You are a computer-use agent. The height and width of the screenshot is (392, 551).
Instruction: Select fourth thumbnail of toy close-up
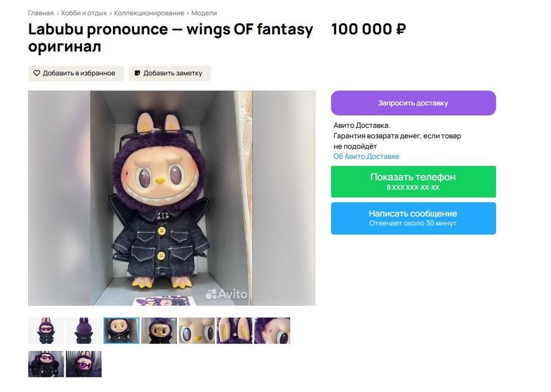click(x=159, y=331)
